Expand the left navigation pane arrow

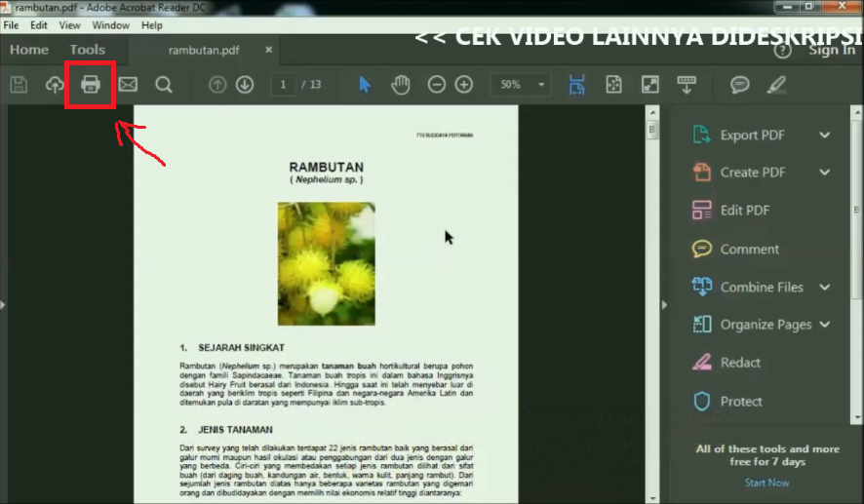click(3, 304)
